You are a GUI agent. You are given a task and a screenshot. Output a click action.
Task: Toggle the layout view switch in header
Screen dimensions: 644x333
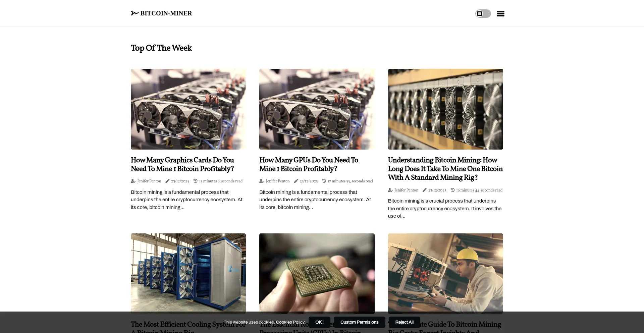pos(483,13)
